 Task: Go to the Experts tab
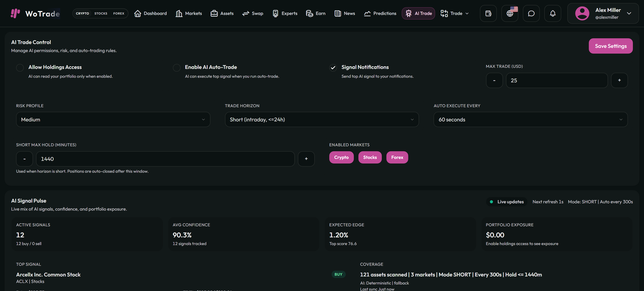point(285,13)
